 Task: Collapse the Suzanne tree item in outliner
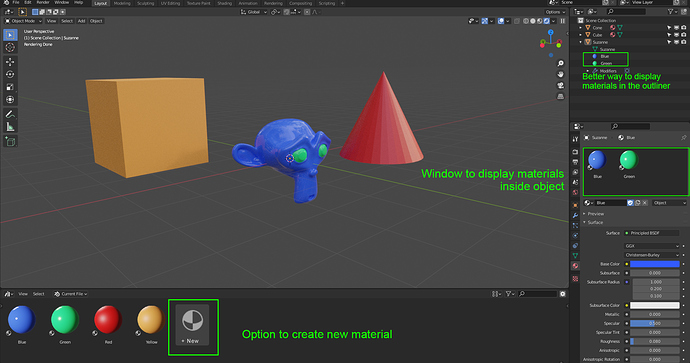coord(580,42)
